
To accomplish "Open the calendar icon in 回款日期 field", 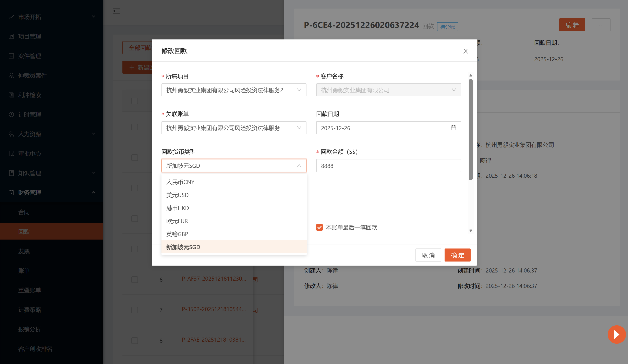I will coord(453,128).
